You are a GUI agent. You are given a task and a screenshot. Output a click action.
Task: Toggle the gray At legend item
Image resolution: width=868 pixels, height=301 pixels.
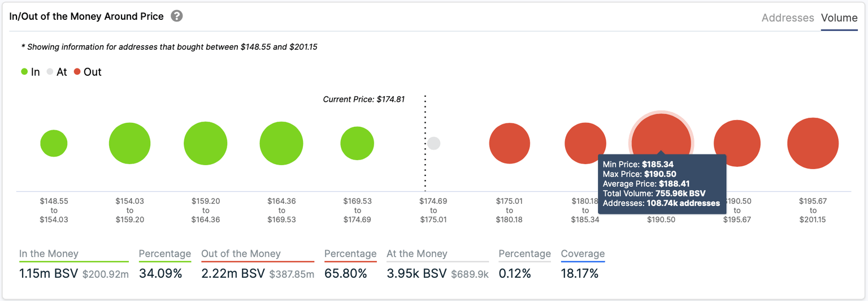[57, 72]
